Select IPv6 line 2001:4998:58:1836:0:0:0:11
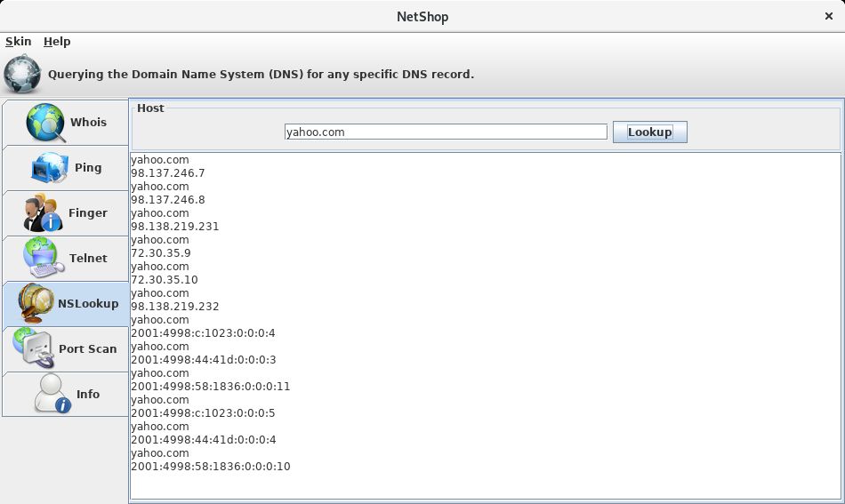This screenshot has height=504, width=845. [211, 387]
